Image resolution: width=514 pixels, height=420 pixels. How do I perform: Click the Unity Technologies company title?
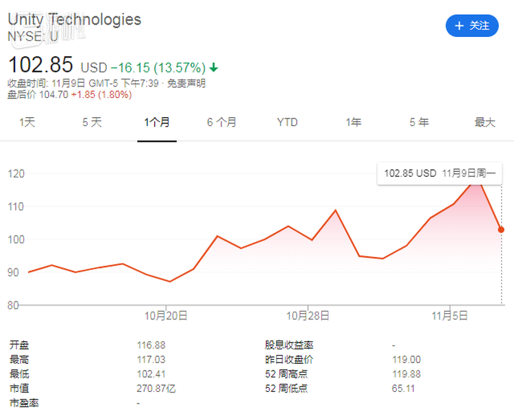[x=74, y=18]
